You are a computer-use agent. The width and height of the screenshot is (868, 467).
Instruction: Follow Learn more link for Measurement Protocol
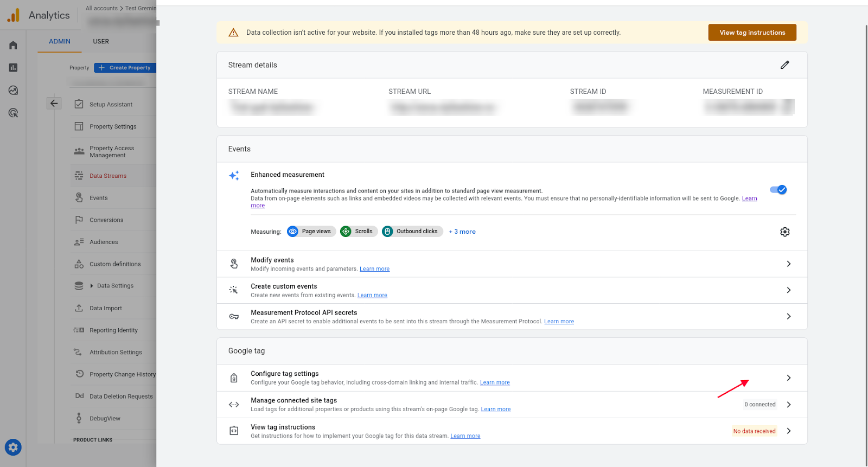559,322
